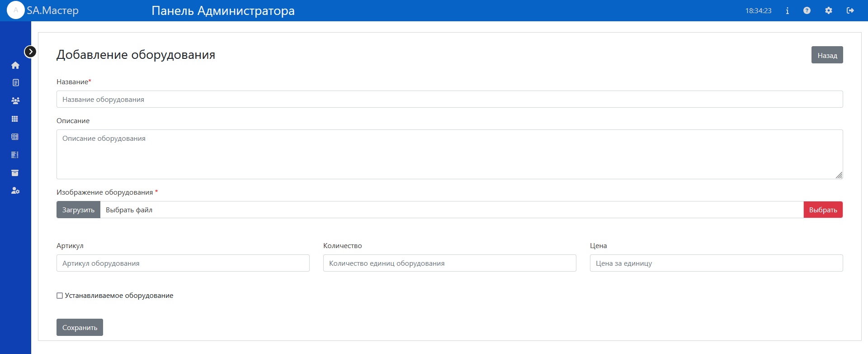Open the document page icon in sidebar
Image resolution: width=868 pixels, height=354 pixels.
[15, 83]
